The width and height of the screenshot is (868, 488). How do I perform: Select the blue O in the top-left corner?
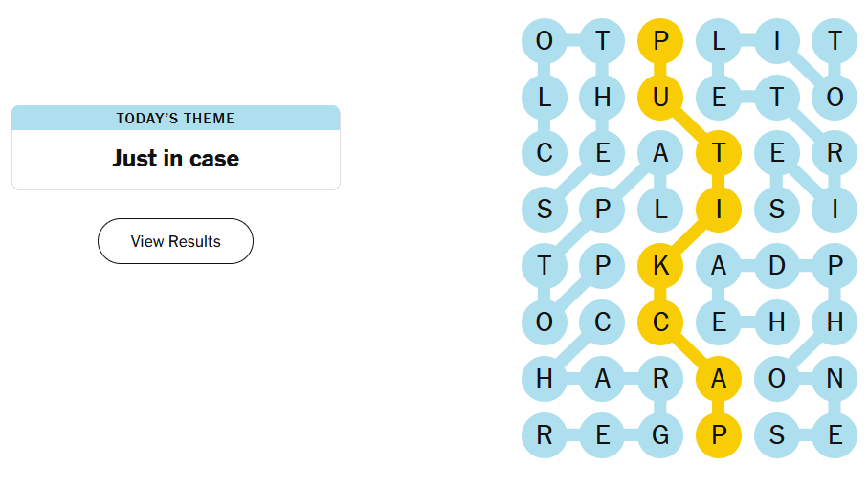pos(545,41)
